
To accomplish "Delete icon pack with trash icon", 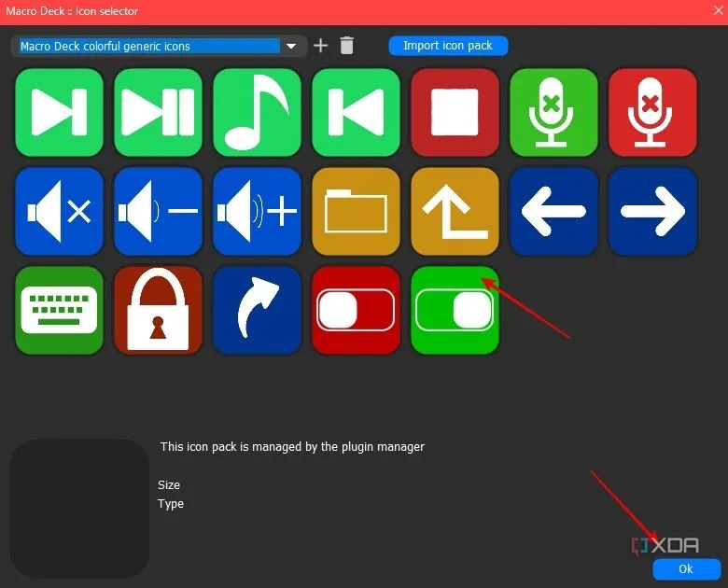I will (x=347, y=46).
